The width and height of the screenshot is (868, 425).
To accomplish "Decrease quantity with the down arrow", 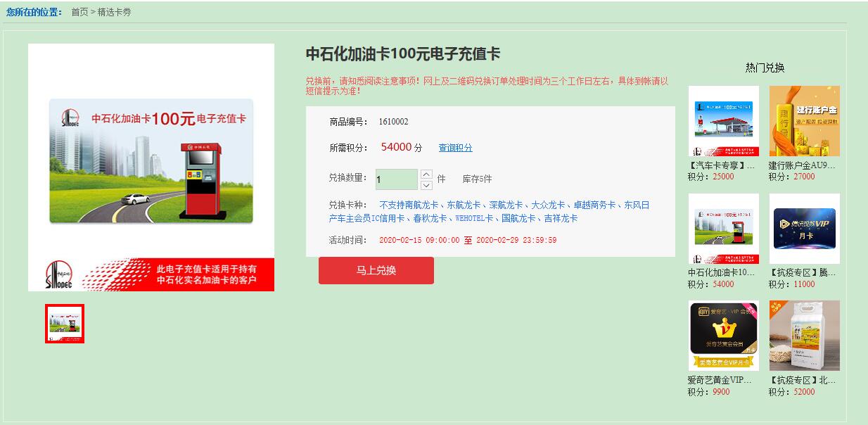I will click(426, 185).
